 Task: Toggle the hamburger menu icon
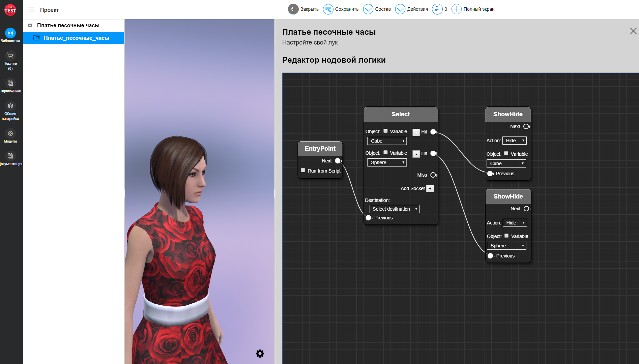tap(31, 10)
